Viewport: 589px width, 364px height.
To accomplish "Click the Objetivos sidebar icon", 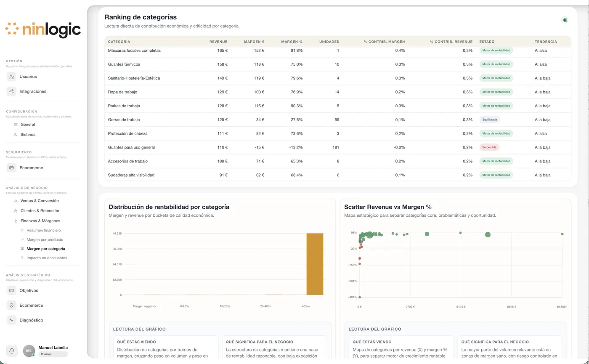I will pos(11,290).
